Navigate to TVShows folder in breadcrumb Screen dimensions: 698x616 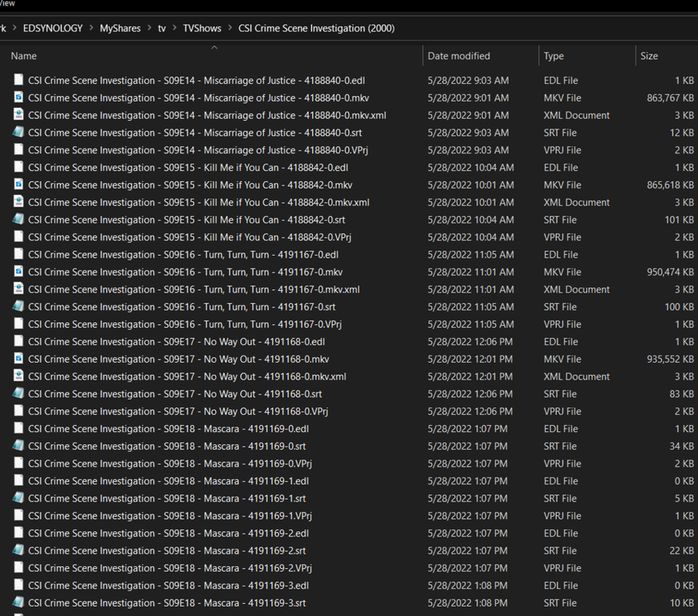[x=202, y=28]
